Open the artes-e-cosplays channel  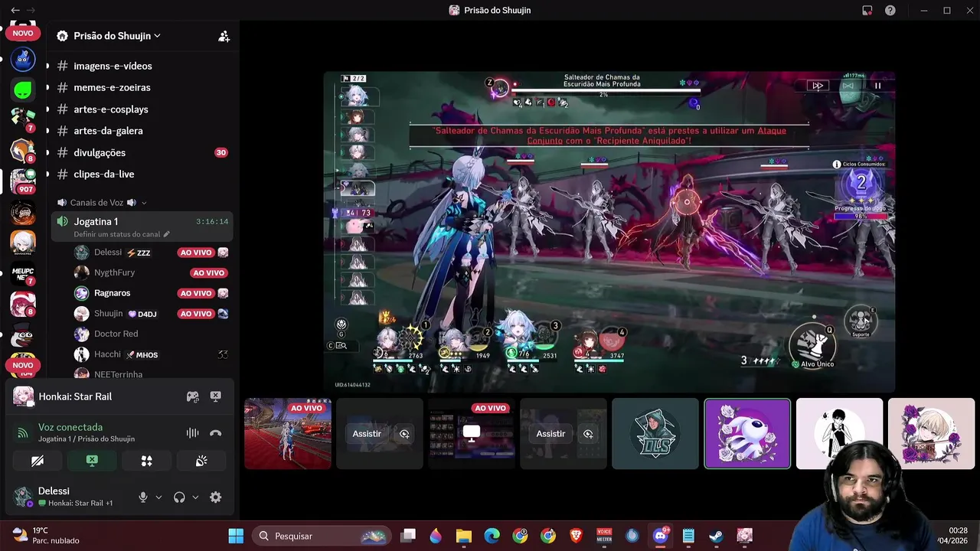tap(111, 109)
